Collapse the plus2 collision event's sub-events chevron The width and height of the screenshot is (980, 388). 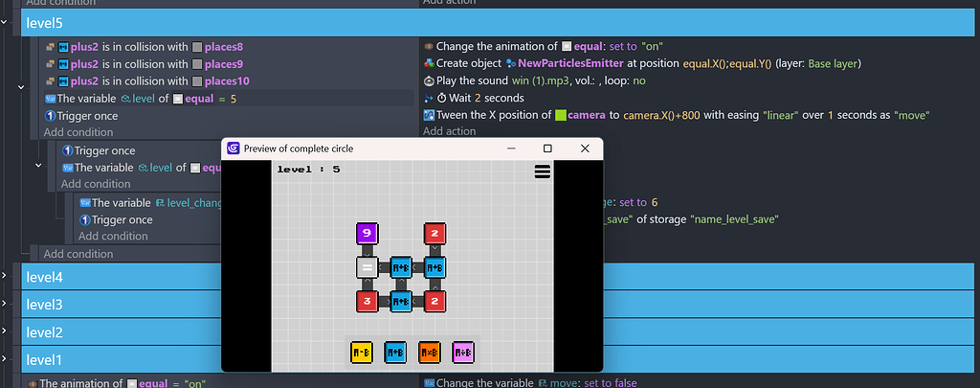pos(21,87)
